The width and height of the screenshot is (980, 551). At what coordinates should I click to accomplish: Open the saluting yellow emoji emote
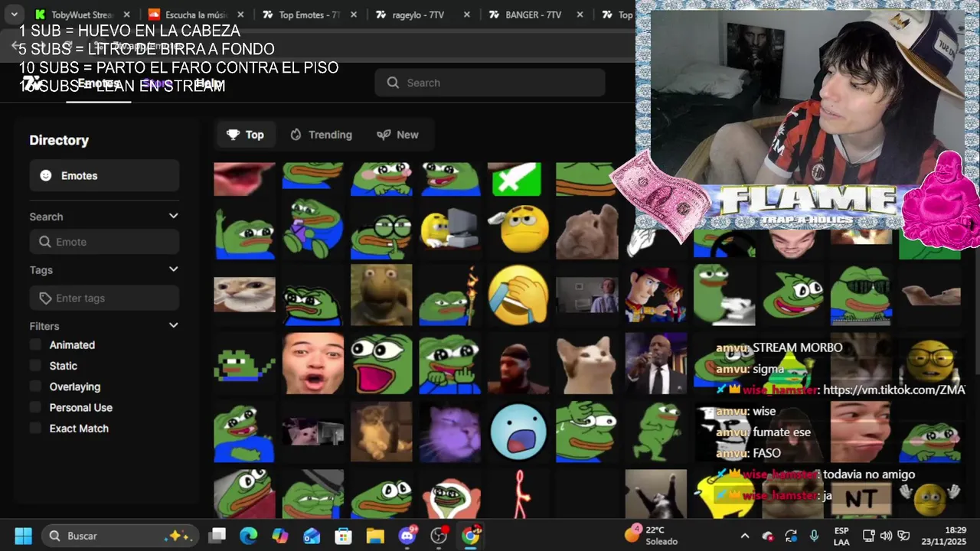point(518,230)
